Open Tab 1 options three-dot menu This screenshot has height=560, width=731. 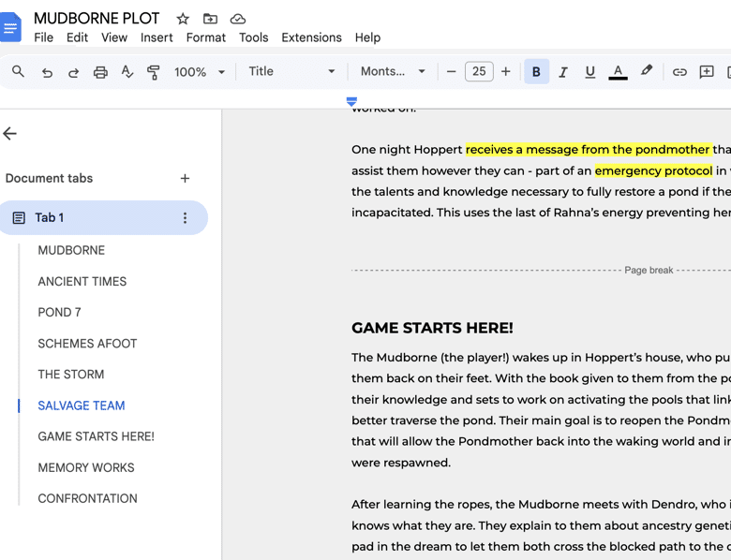[x=185, y=217]
